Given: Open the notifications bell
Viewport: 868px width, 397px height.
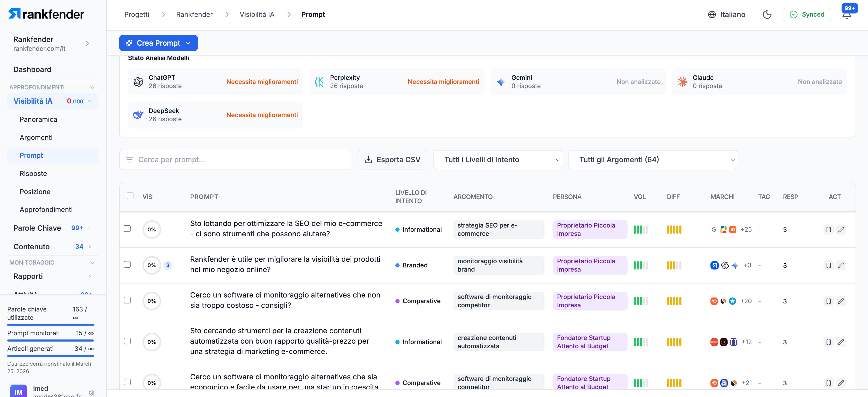Looking at the screenshot, I should pos(846,15).
